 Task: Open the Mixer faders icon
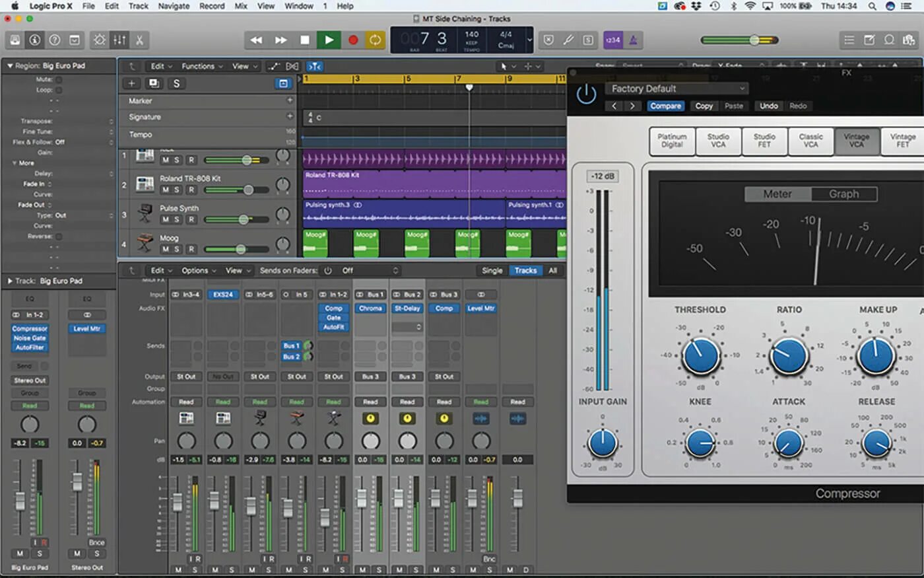tap(119, 40)
